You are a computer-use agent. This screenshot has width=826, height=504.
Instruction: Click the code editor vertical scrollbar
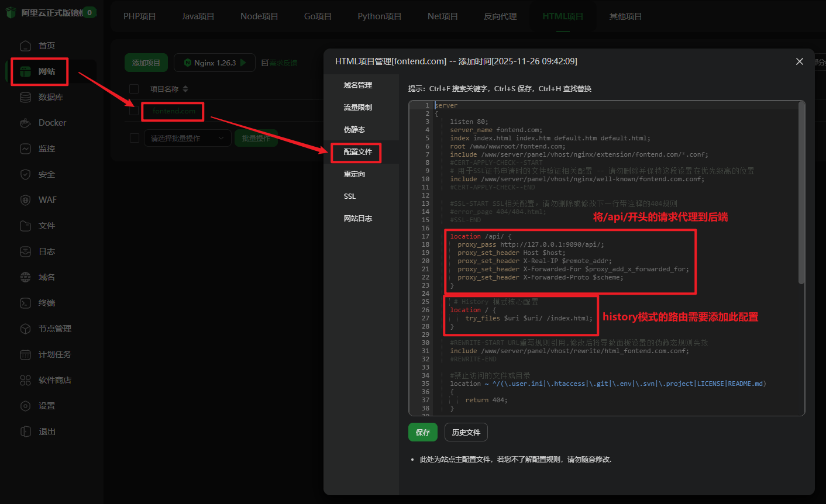click(x=801, y=193)
